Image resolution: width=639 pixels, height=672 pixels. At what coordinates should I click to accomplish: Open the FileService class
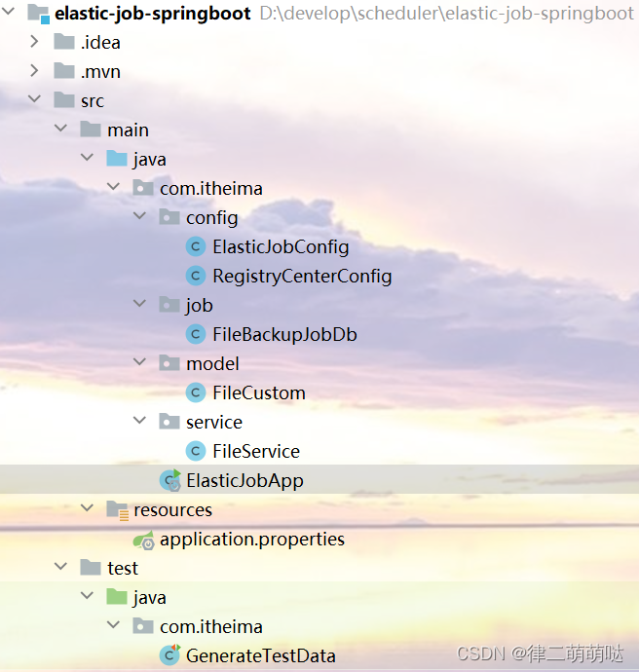coord(256,451)
